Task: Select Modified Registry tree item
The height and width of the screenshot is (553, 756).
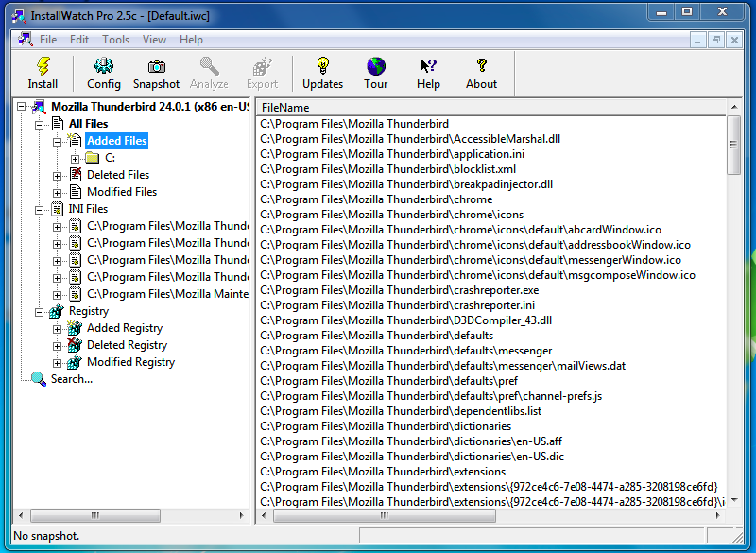Action: [x=130, y=362]
